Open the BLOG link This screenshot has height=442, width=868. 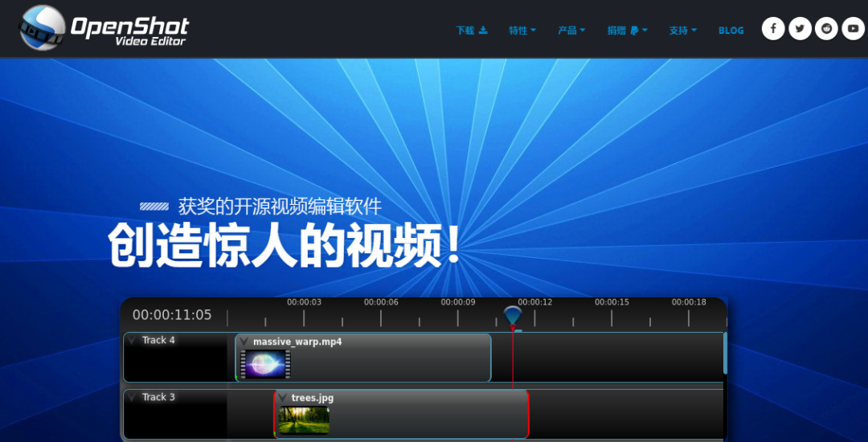(731, 31)
